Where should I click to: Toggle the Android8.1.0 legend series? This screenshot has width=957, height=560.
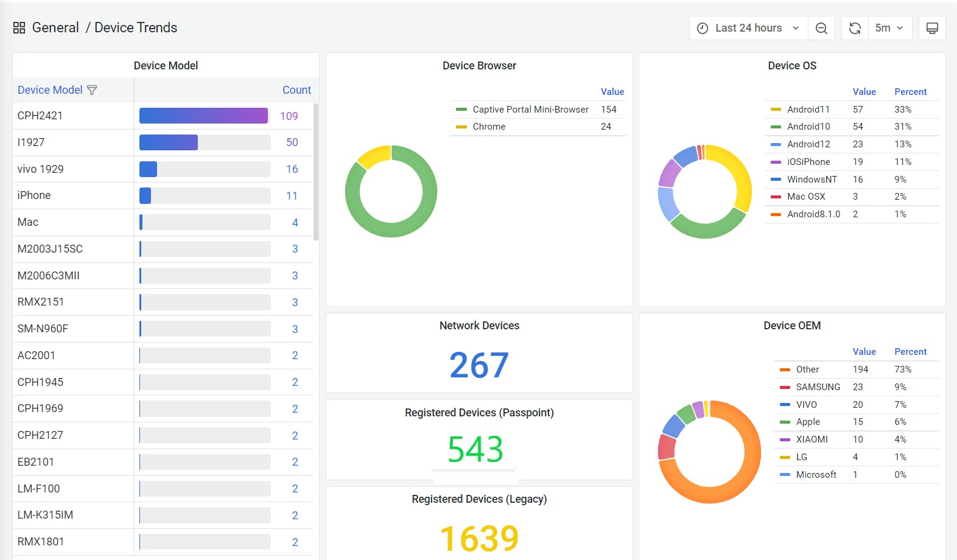(x=813, y=214)
